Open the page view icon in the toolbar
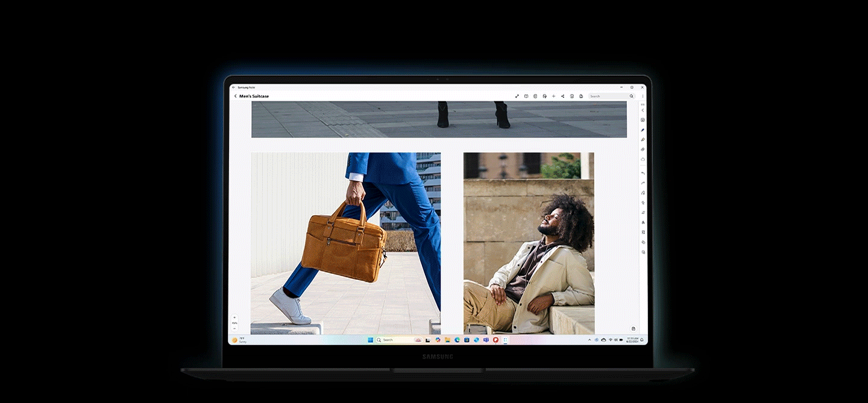The height and width of the screenshot is (403, 868). [x=526, y=96]
